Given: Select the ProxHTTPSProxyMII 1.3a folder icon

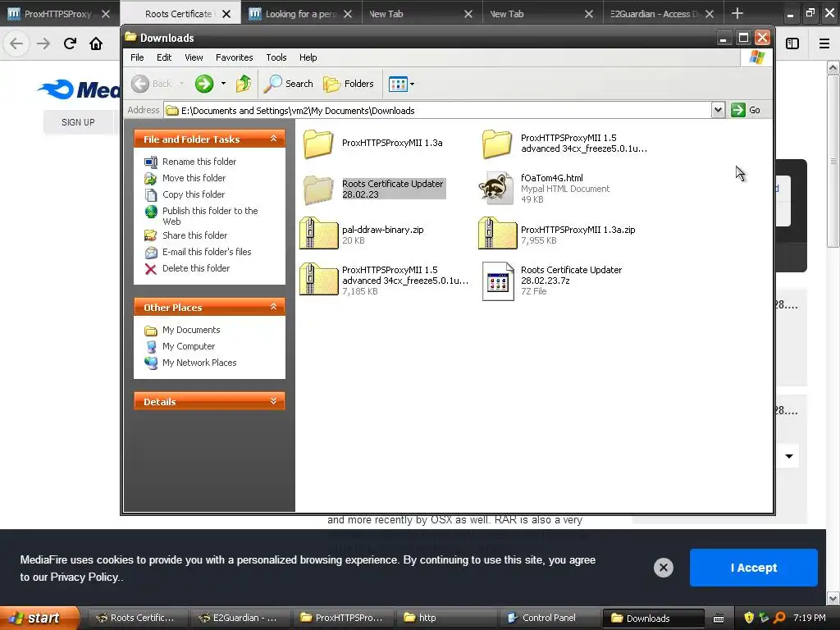Looking at the screenshot, I should pos(318,144).
